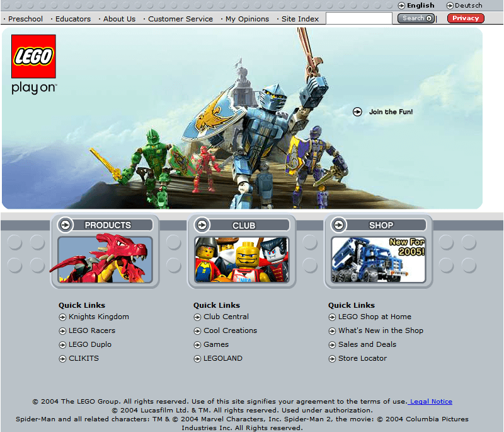Click the Search button

[x=416, y=18]
